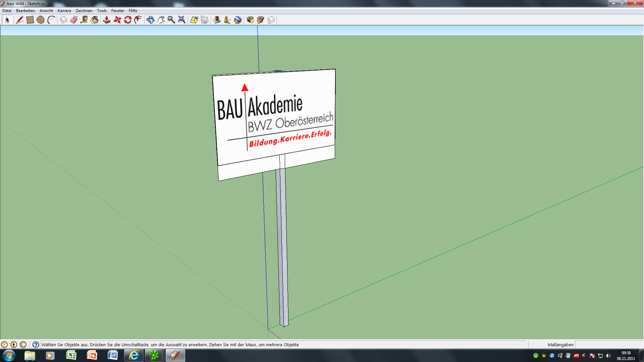Click the first round status bar icon
644x362 pixels.
click(4, 345)
